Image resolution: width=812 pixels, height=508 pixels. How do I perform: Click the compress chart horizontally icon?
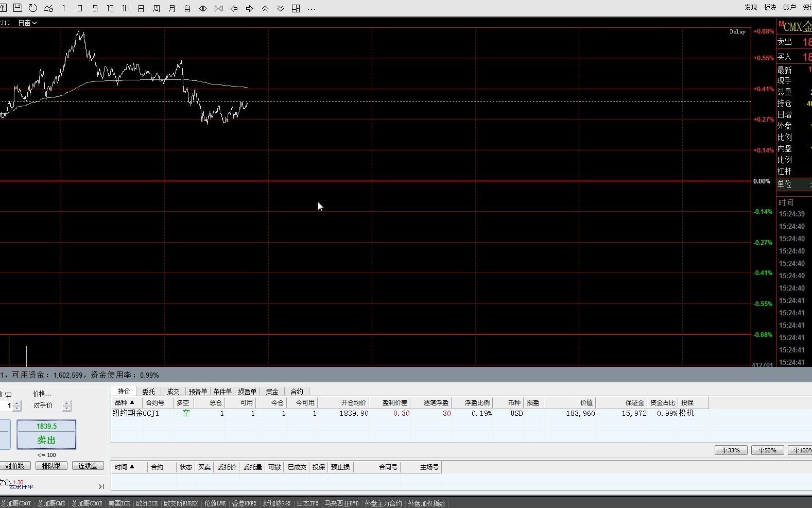point(218,8)
